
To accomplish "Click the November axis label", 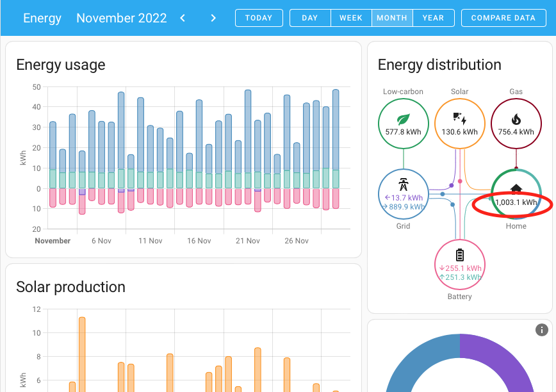I will point(53,241).
